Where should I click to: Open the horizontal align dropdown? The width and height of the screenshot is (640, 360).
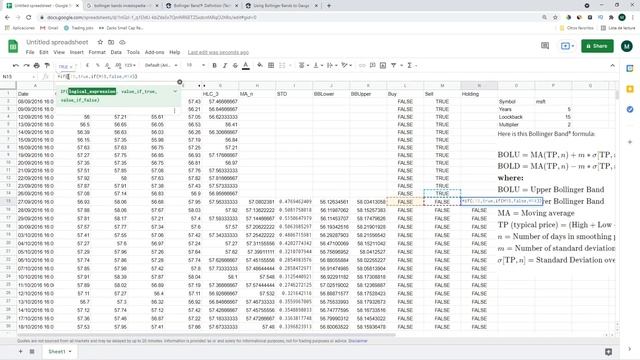(304, 65)
